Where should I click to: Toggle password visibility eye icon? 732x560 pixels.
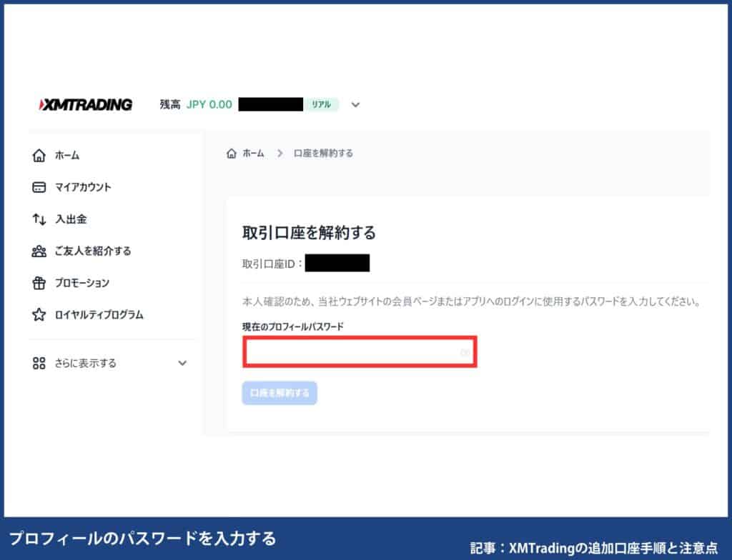[x=465, y=352]
